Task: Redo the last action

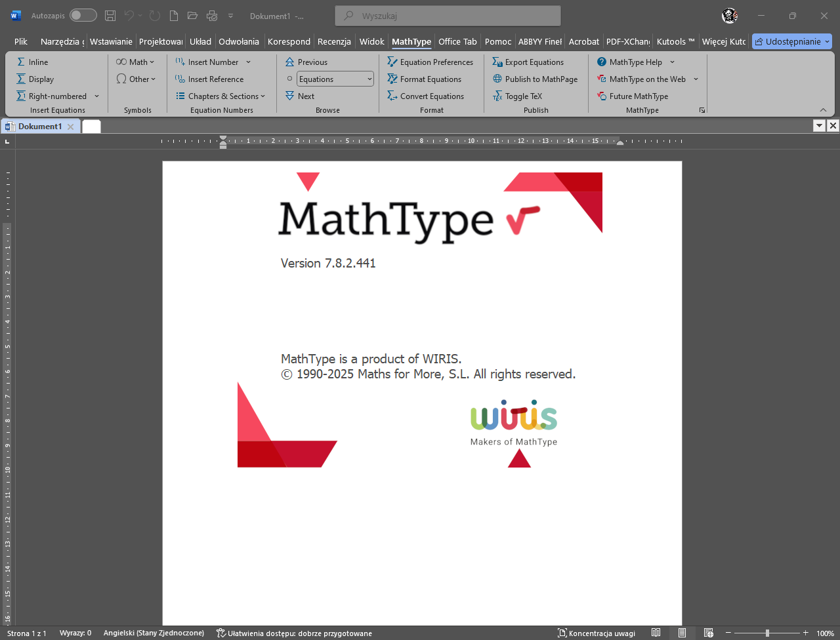Action: [x=155, y=16]
